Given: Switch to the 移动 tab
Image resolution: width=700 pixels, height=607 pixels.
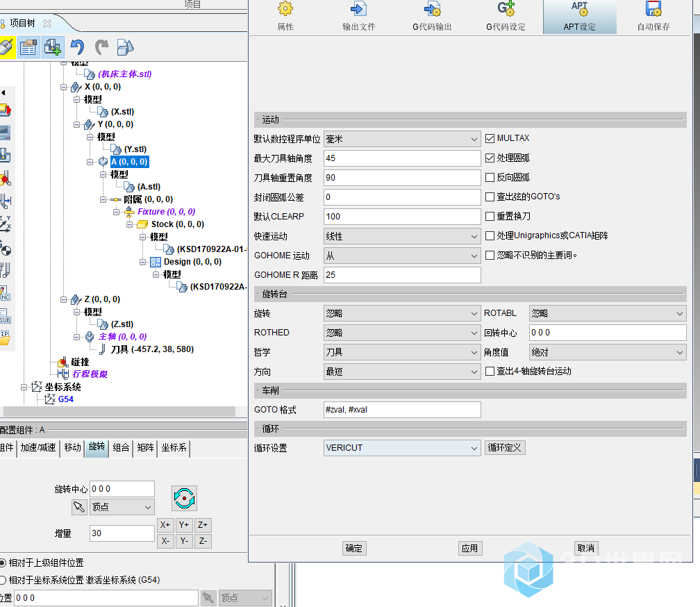Looking at the screenshot, I should pos(72,448).
